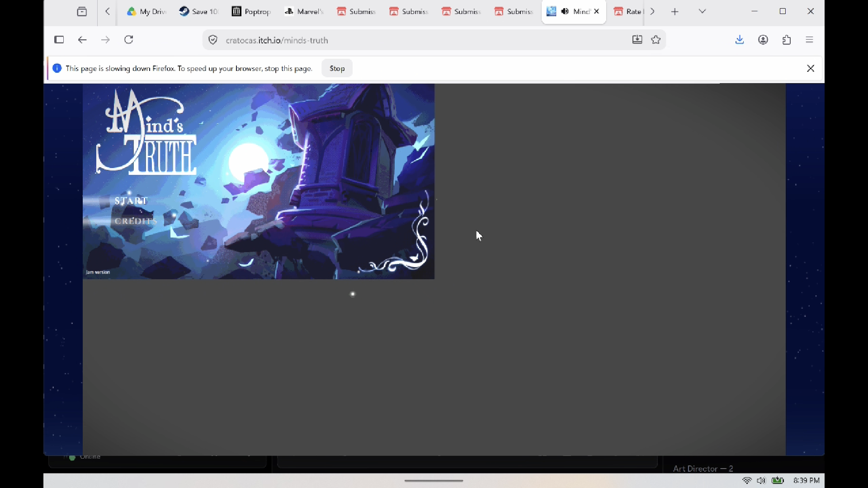This screenshot has width=868, height=488.
Task: Go forward one page
Action: [105, 40]
